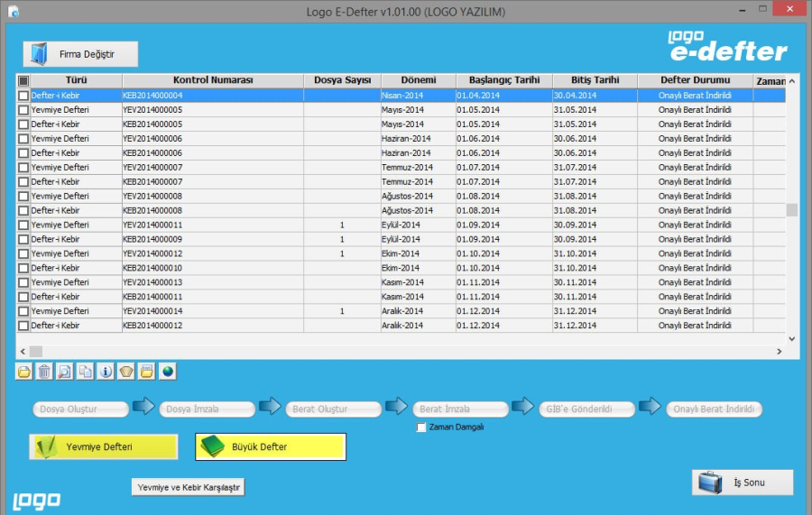This screenshot has width=812, height=515.
Task: Click the application icon in title bar
Action: click(x=14, y=12)
